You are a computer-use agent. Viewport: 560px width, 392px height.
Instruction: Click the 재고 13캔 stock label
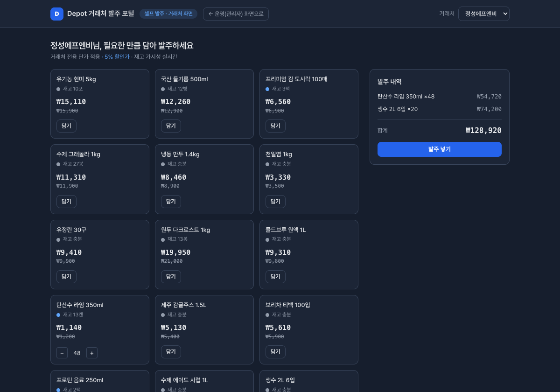coord(73,315)
